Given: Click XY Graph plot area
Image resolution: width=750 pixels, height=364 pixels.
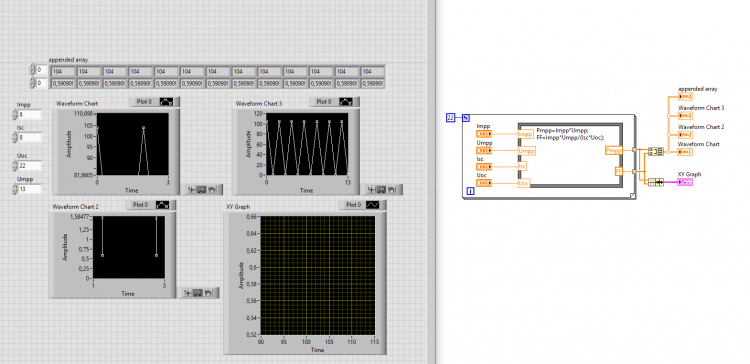Looking at the screenshot, I should point(317,275).
